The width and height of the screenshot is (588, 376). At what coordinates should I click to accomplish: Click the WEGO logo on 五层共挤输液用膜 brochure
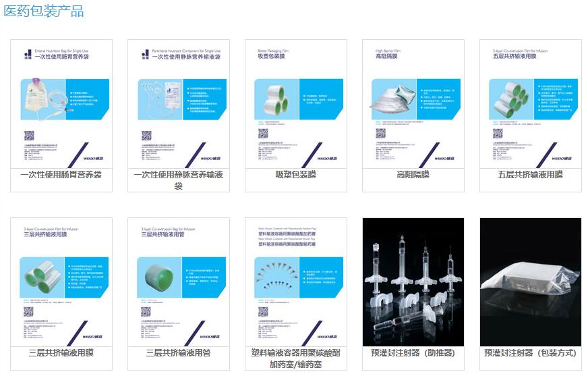(562, 159)
